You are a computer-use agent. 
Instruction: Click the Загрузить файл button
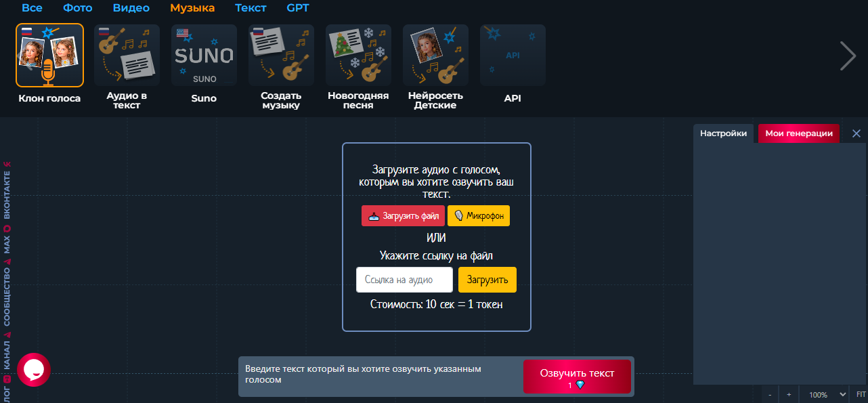404,215
